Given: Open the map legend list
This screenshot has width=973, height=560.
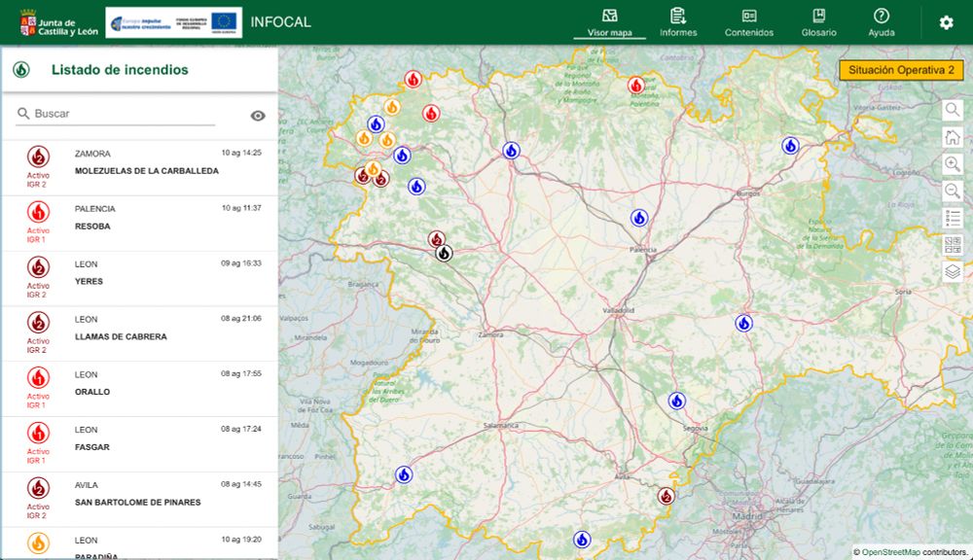Looking at the screenshot, I should point(953,218).
